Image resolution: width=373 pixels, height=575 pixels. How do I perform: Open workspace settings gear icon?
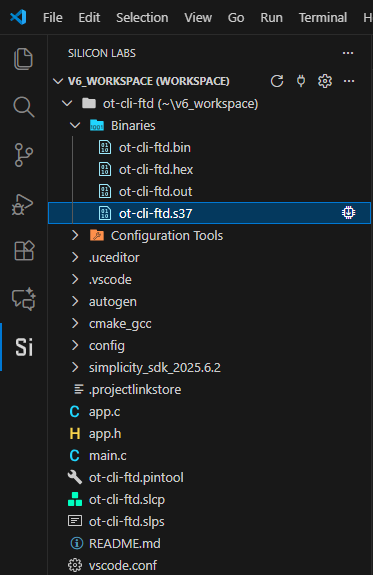coord(325,81)
